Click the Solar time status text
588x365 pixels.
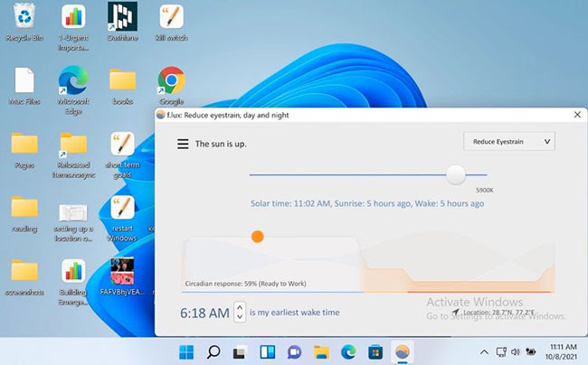pyautogui.click(x=367, y=203)
